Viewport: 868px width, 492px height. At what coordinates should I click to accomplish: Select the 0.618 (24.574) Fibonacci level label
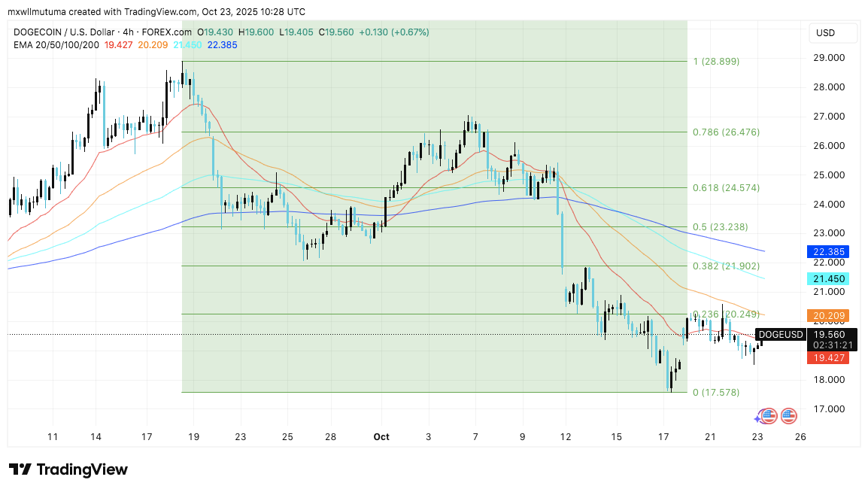[x=726, y=187]
